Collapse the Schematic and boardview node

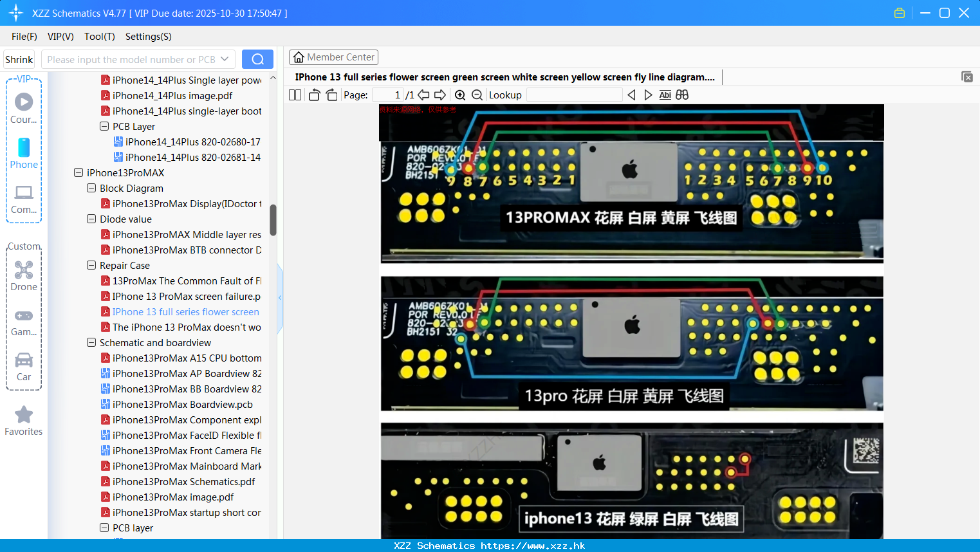point(91,342)
